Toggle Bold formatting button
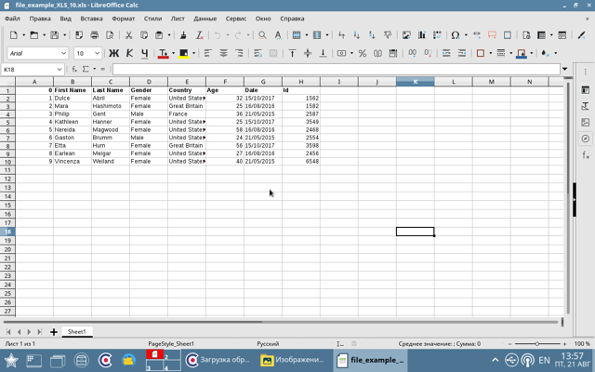The image size is (595, 372). coord(113,53)
